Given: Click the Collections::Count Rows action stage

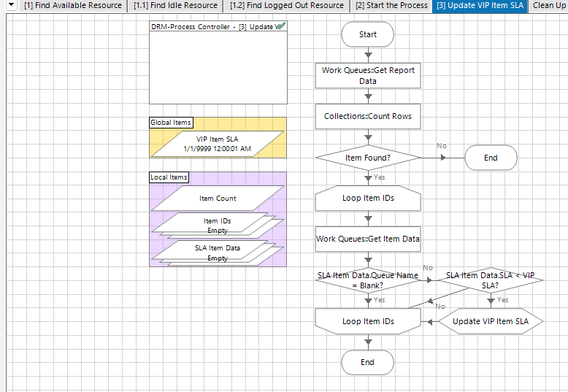Looking at the screenshot, I should (x=368, y=116).
